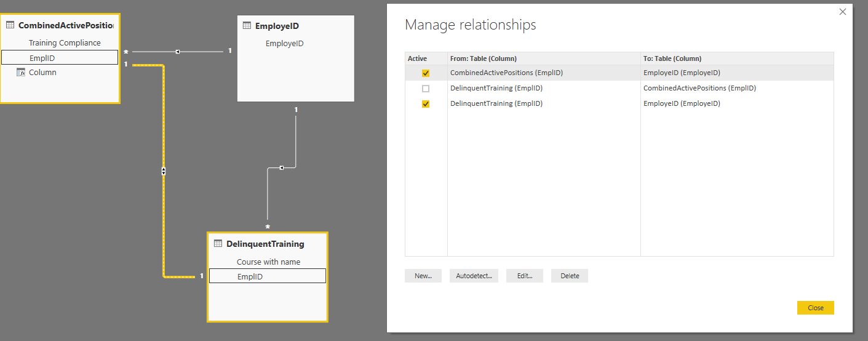Select EmplID field in CombinedActivePositions table
The image size is (868, 341).
click(60, 57)
